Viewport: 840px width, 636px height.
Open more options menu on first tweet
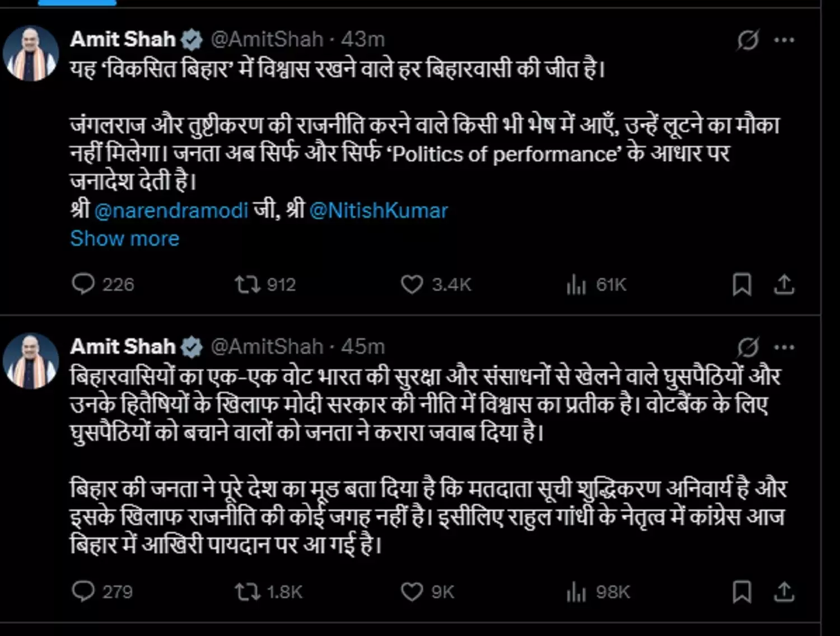pos(784,40)
